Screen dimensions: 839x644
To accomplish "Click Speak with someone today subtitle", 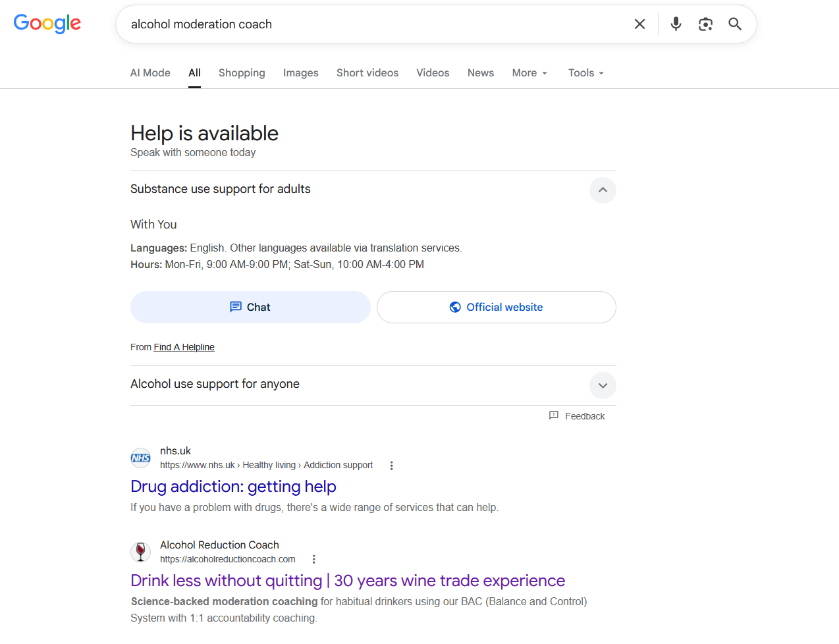I will click(193, 153).
